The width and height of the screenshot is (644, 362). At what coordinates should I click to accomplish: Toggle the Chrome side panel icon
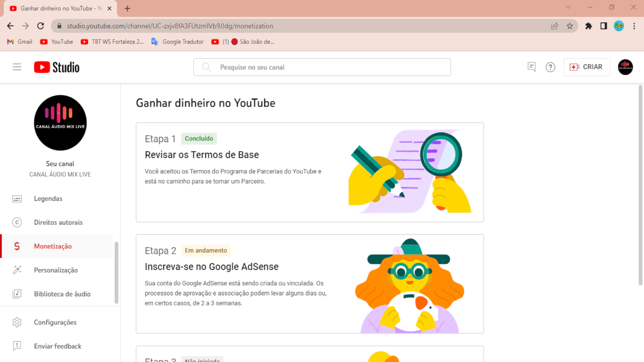[x=603, y=26]
